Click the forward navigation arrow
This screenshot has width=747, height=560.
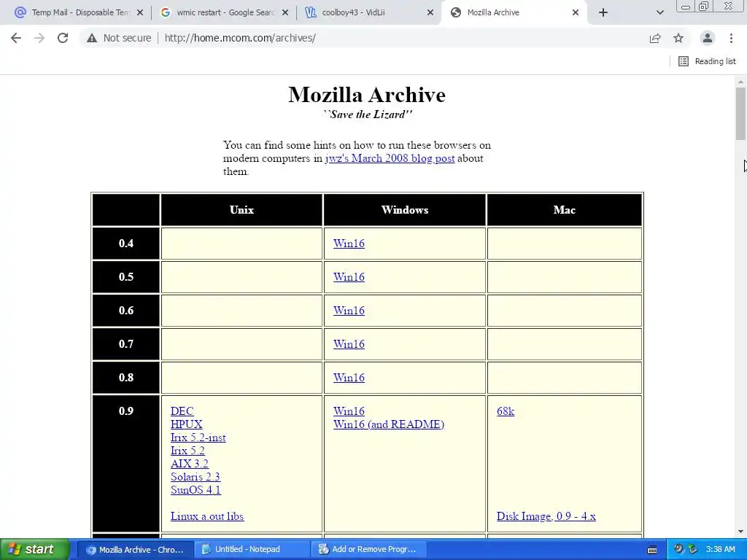[39, 38]
